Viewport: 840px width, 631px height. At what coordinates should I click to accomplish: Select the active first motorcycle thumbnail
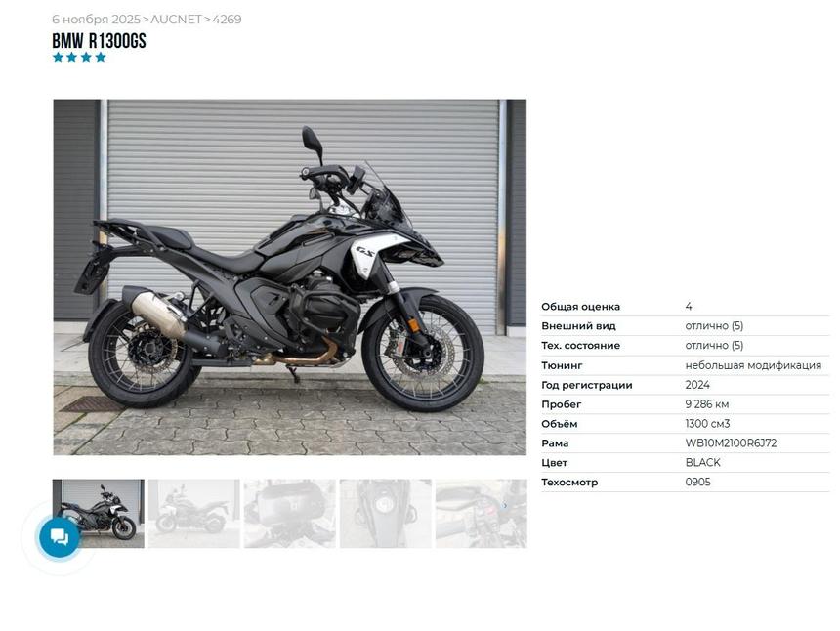click(x=99, y=513)
